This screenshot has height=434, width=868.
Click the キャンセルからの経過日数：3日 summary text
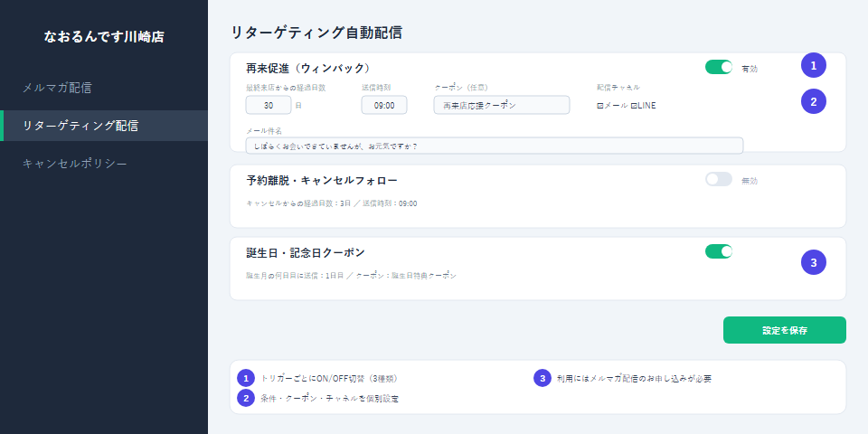point(299,203)
